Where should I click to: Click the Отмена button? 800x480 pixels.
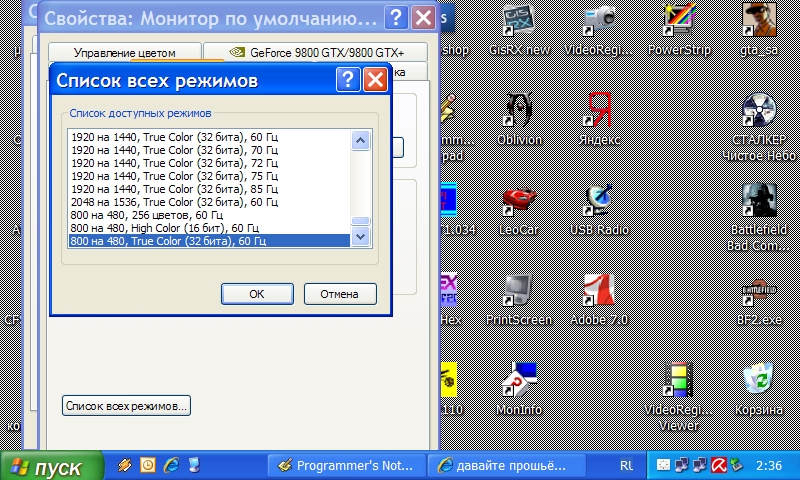tap(339, 294)
